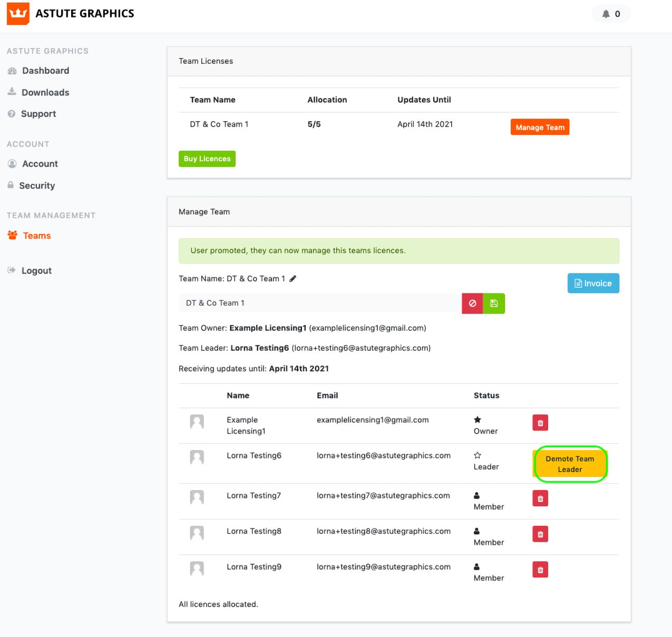Open Dashboard from the sidebar
The image size is (672, 637).
pos(45,71)
